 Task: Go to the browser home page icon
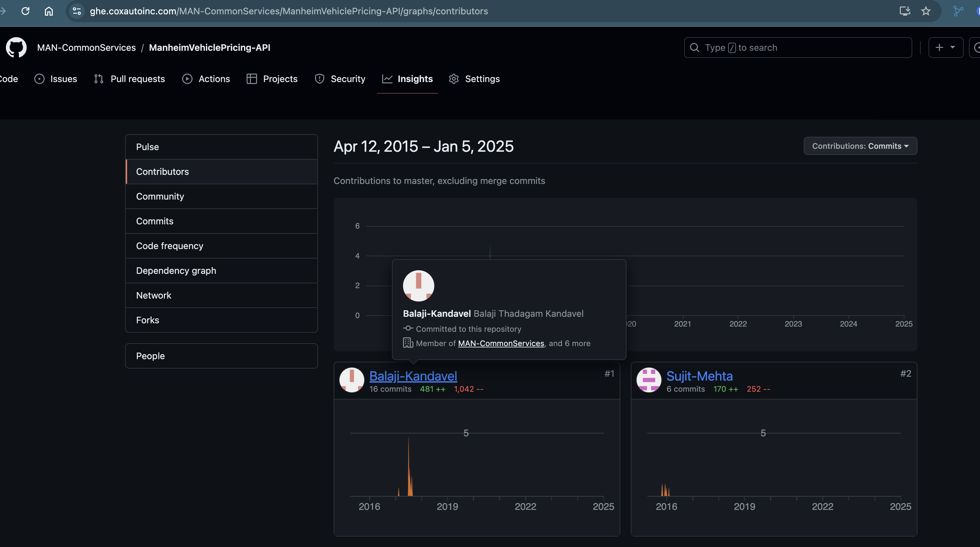pyautogui.click(x=49, y=11)
